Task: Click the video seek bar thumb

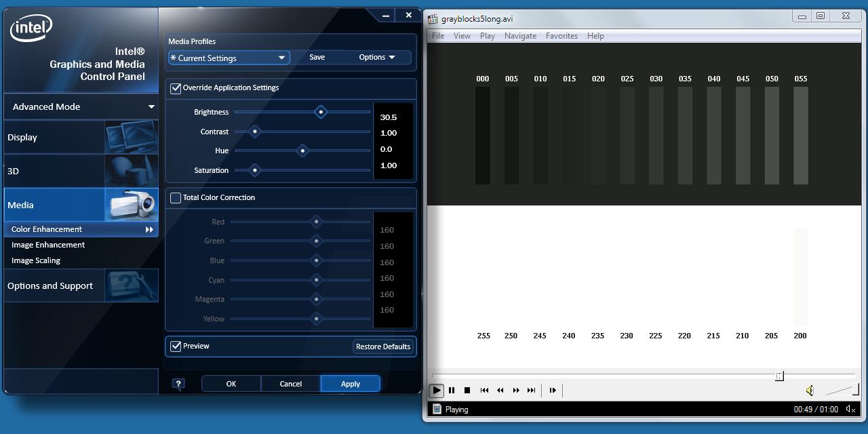Action: [x=780, y=376]
